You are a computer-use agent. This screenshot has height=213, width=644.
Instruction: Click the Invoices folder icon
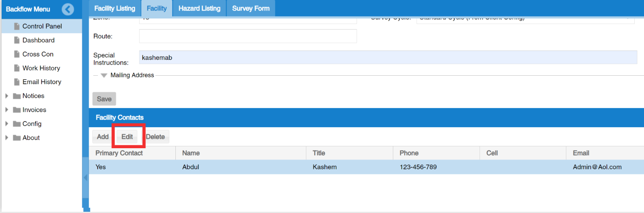point(17,110)
